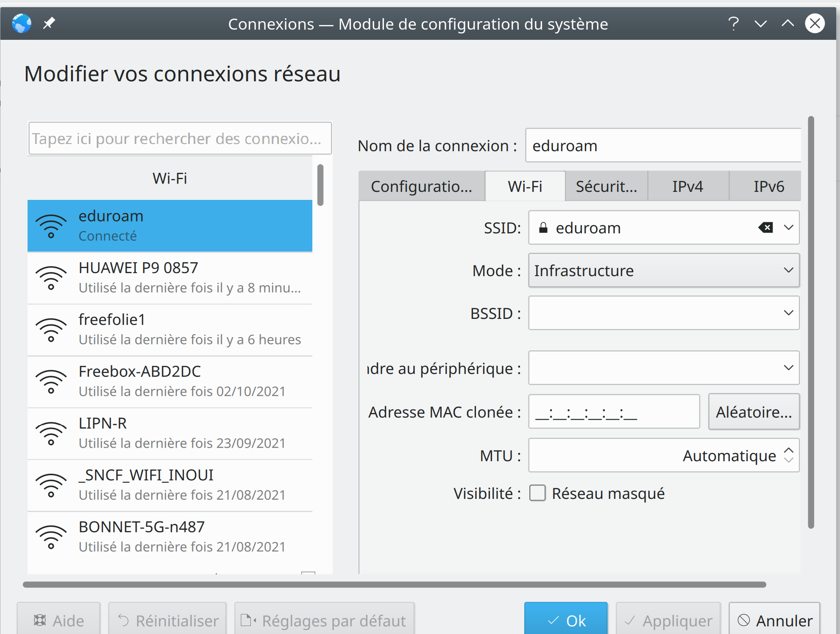Enable the Réseau masqué checkbox
The height and width of the screenshot is (634, 840).
pyautogui.click(x=537, y=493)
